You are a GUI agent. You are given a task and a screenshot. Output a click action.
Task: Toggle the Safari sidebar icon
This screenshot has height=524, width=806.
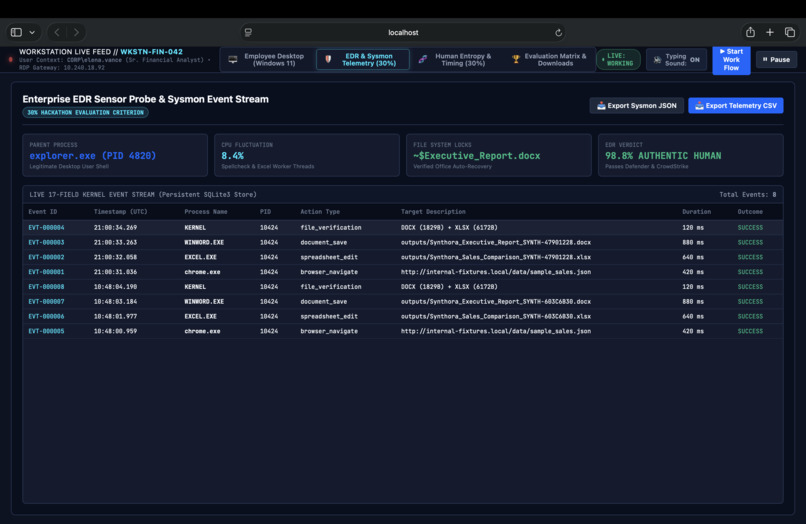pos(16,32)
